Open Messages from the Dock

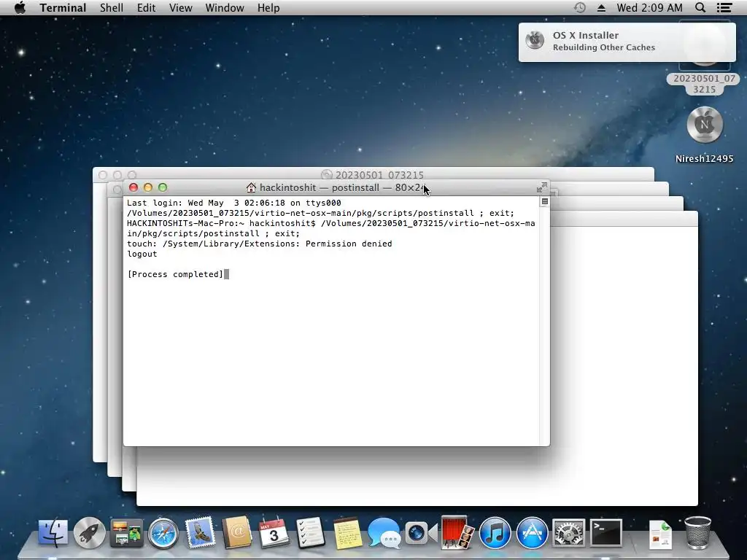(x=384, y=532)
